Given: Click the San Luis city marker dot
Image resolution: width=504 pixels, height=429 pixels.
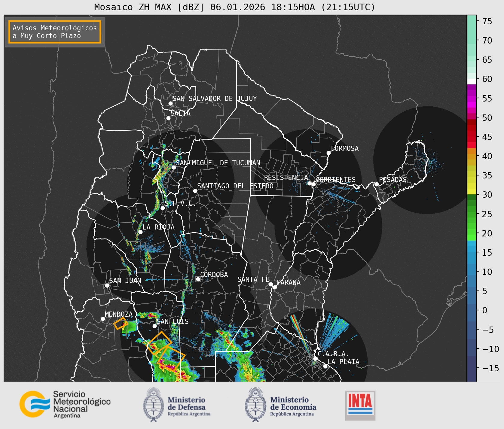Looking at the screenshot, I should 154,326.
